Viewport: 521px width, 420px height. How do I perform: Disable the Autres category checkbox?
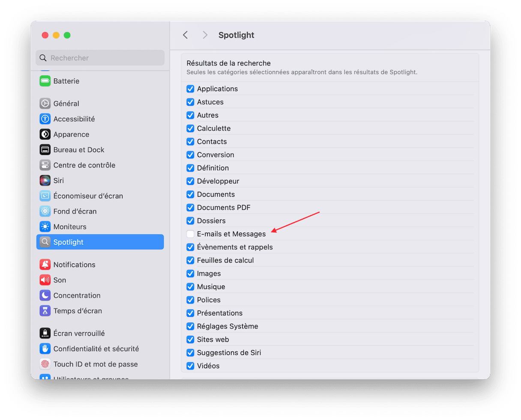point(191,115)
